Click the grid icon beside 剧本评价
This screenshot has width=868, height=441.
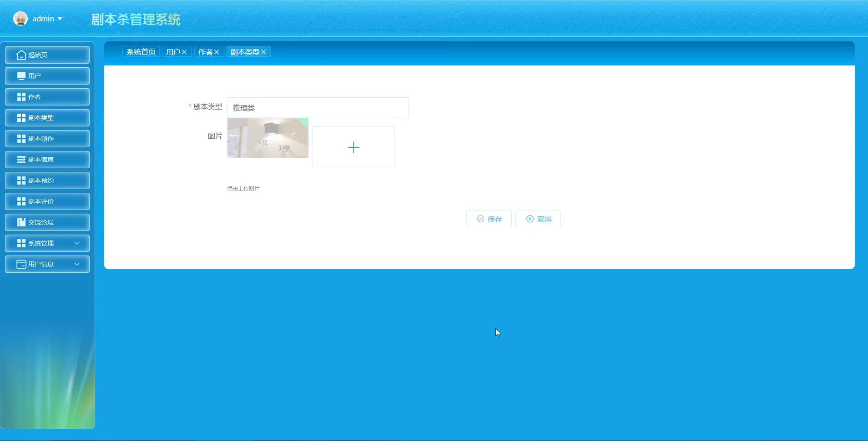click(x=21, y=201)
